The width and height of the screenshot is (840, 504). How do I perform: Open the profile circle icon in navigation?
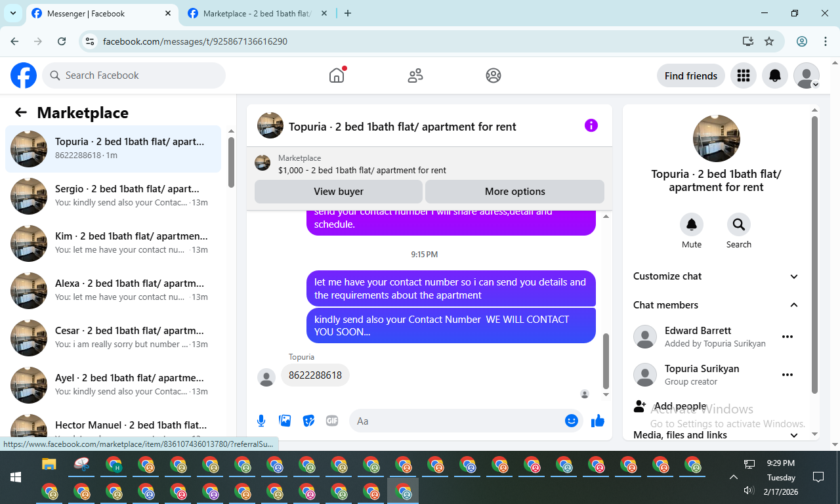point(493,75)
